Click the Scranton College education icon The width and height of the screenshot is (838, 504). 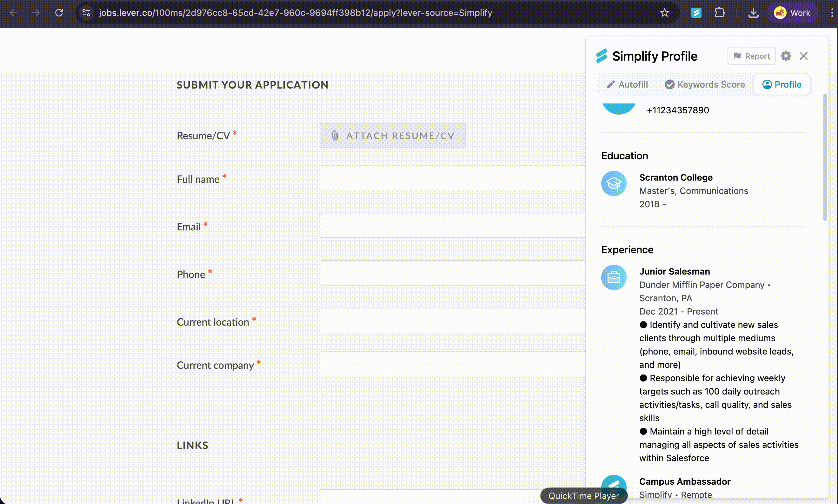614,183
